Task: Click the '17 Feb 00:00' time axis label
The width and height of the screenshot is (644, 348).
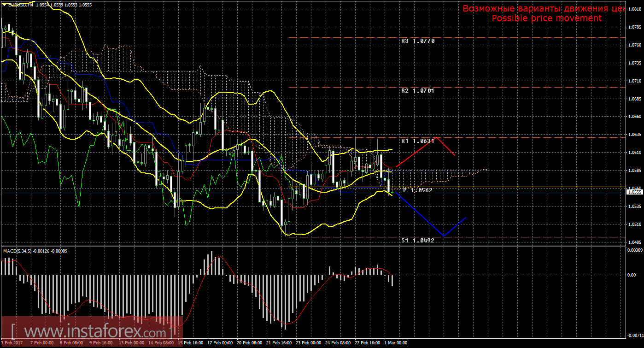Action: pos(220,343)
